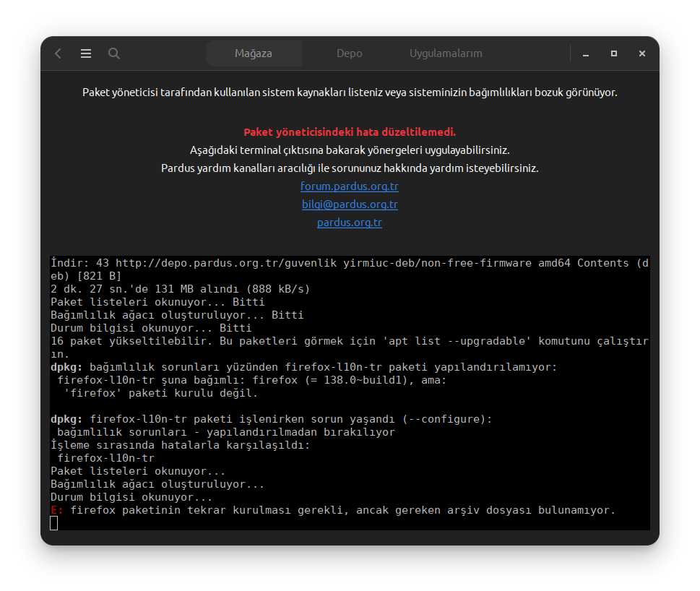Close the store window
Screen dimensions: 700x591
click(642, 53)
